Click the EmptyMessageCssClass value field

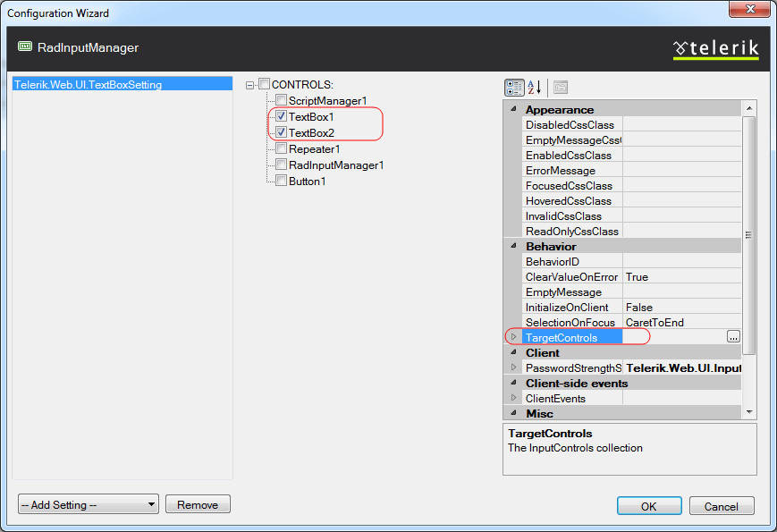coord(682,139)
